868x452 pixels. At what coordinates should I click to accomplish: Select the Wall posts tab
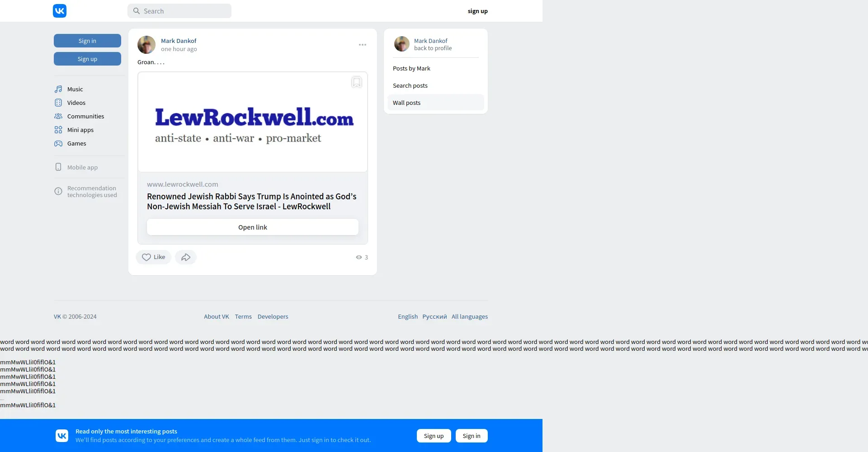[436, 103]
